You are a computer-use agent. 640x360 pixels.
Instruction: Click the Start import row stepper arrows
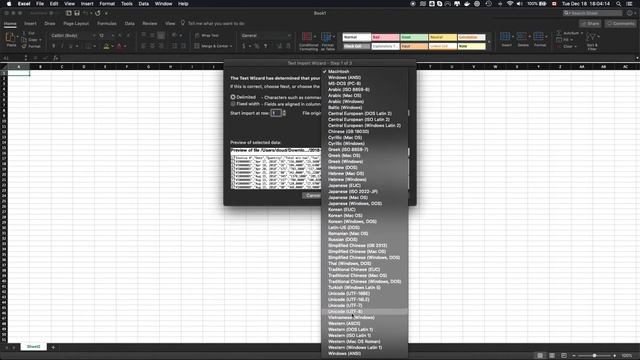tap(284, 113)
